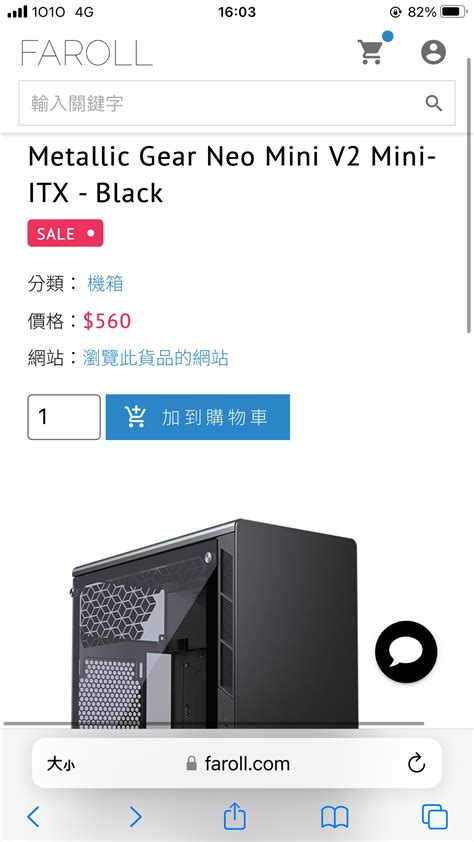The height and width of the screenshot is (842, 474).
Task: Tap the faroll.com address bar
Action: click(x=237, y=763)
